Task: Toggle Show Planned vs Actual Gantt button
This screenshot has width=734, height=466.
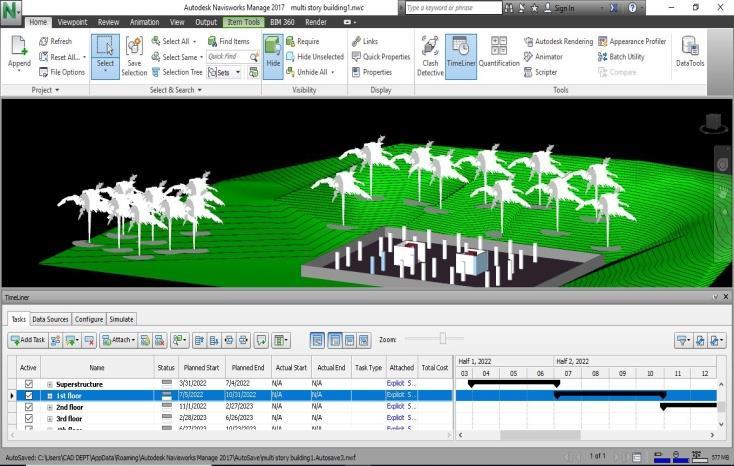Action: (364, 340)
